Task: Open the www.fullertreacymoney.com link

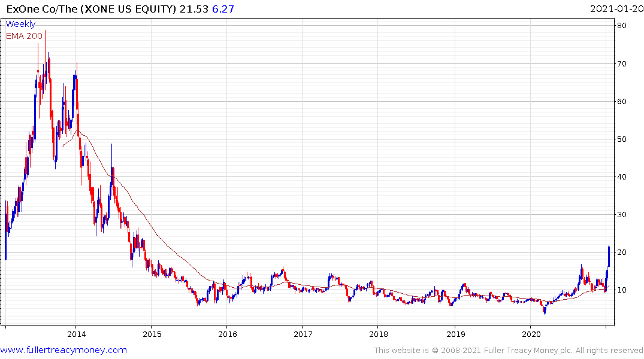Action: [64, 350]
